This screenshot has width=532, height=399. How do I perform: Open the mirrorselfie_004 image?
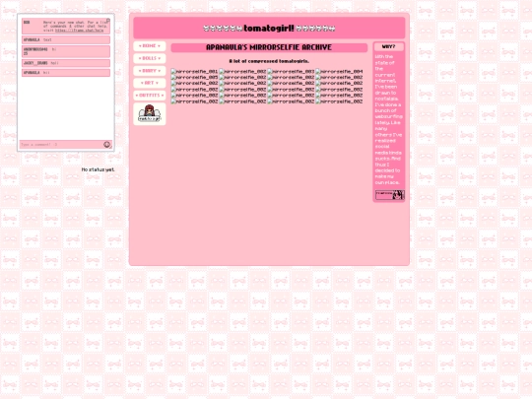(339, 71)
